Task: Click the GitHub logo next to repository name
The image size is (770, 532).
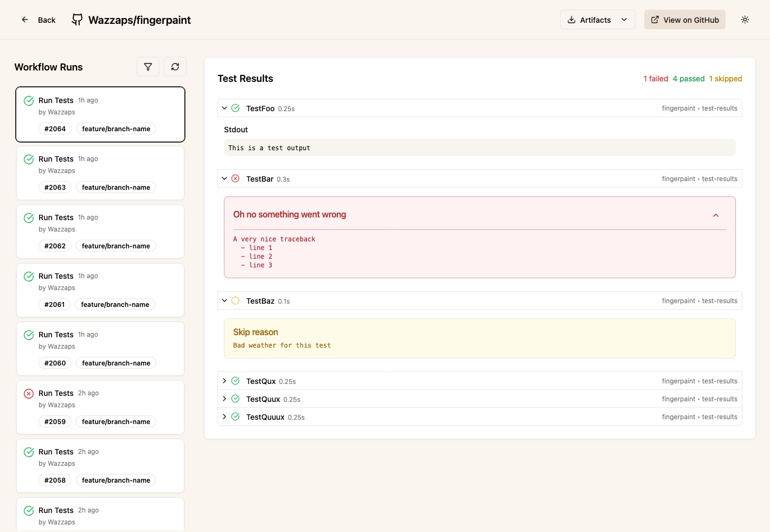Action: tap(78, 20)
